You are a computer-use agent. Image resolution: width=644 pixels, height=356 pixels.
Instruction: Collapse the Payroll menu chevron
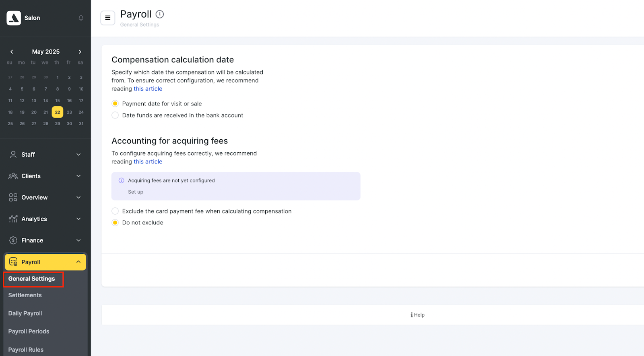(78, 262)
